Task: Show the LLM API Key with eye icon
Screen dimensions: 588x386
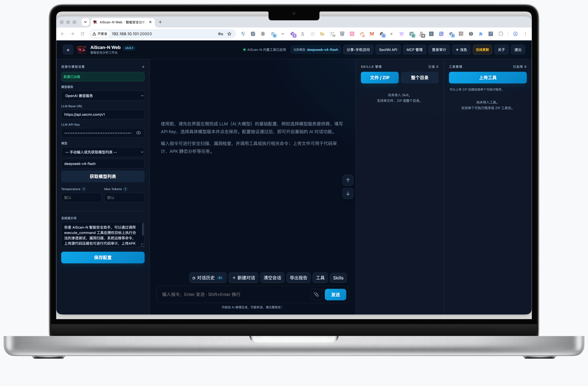Action: click(x=139, y=133)
